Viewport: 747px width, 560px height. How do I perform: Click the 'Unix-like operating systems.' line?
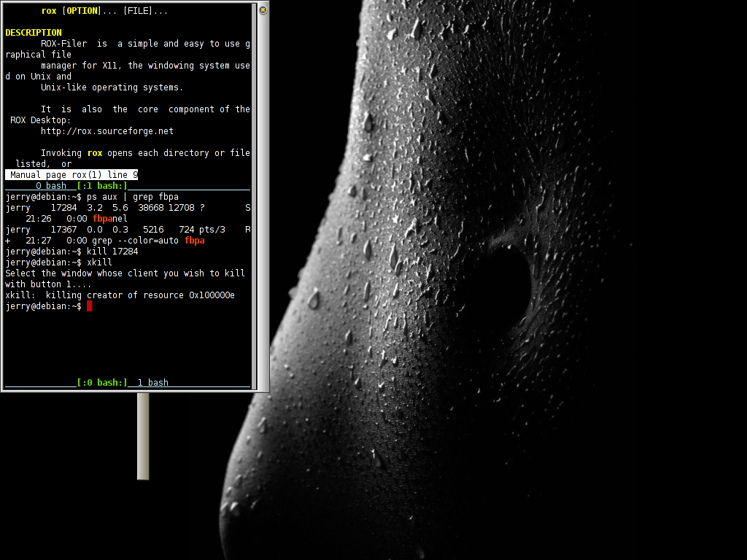coord(112,87)
